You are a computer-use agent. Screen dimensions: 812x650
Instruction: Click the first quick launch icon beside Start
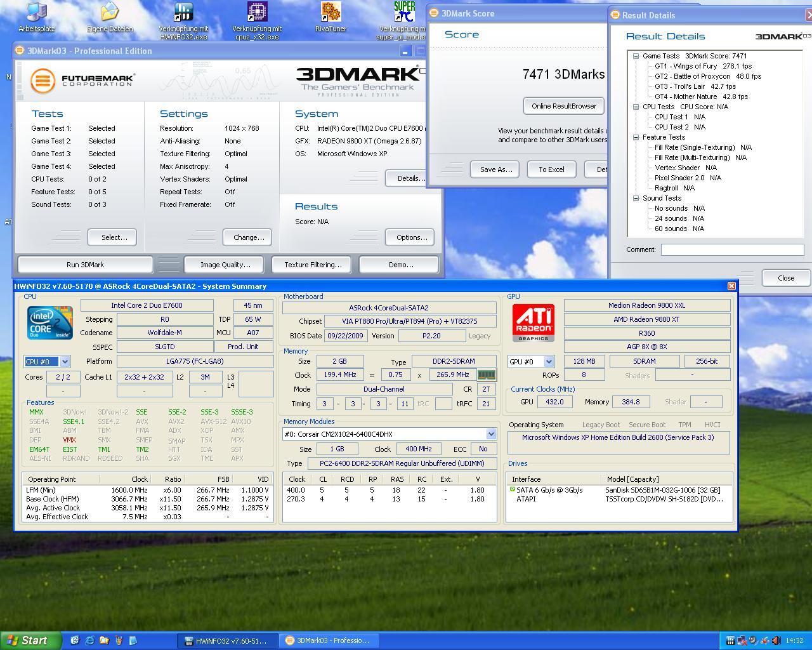[75, 640]
